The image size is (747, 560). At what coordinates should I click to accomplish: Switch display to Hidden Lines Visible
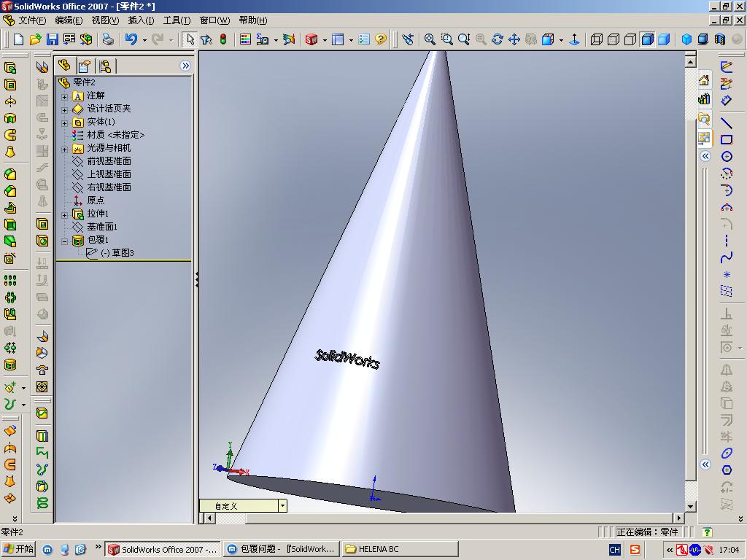[x=614, y=39]
